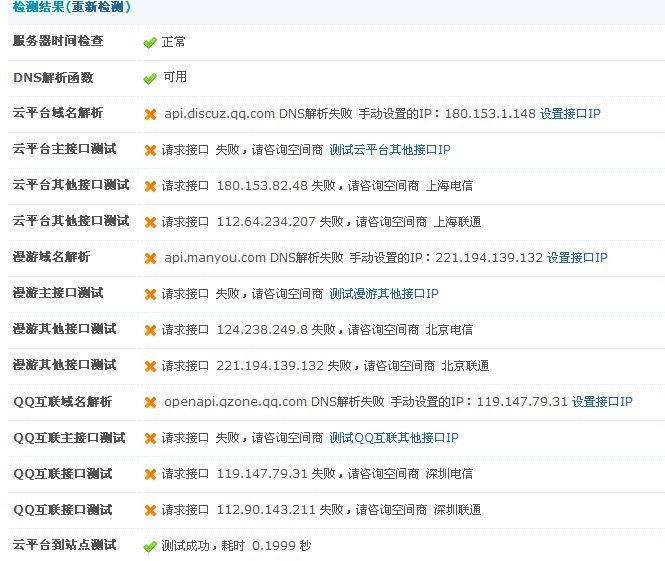Image resolution: width=665 pixels, height=561 pixels.
Task: Open 测试云平台其他接口IP link
Action: pos(390,150)
